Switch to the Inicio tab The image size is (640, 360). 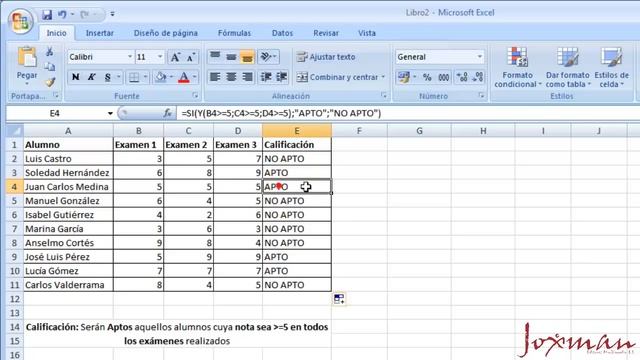56,33
